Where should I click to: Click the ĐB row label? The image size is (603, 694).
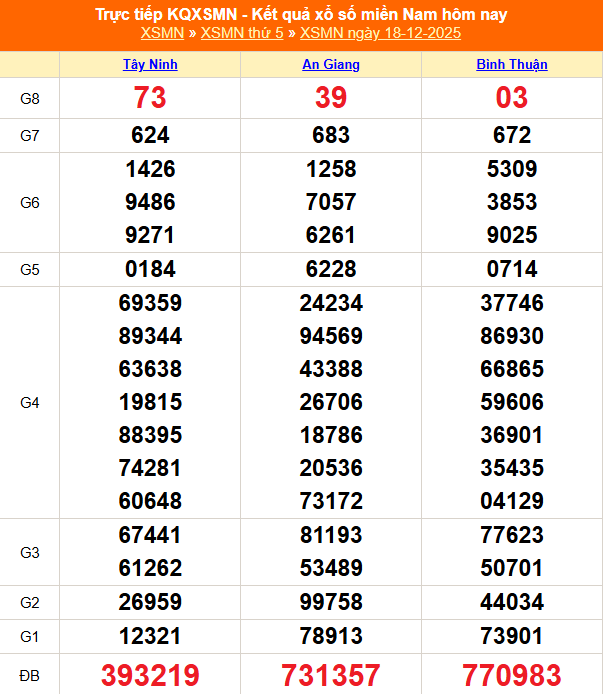(x=30, y=675)
